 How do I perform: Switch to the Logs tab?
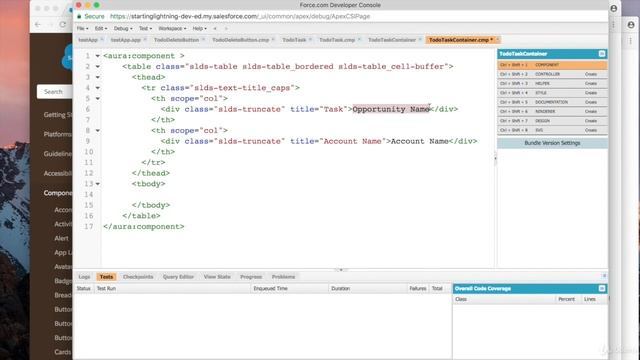(x=84, y=277)
